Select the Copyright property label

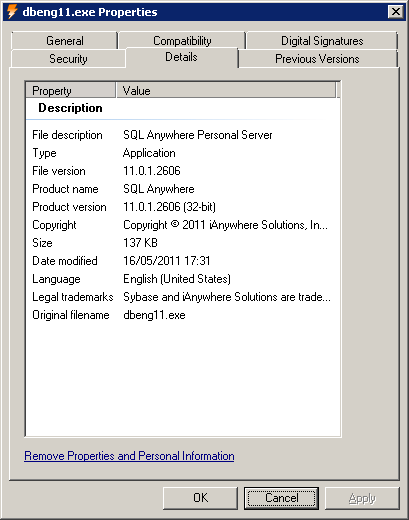pos(54,225)
